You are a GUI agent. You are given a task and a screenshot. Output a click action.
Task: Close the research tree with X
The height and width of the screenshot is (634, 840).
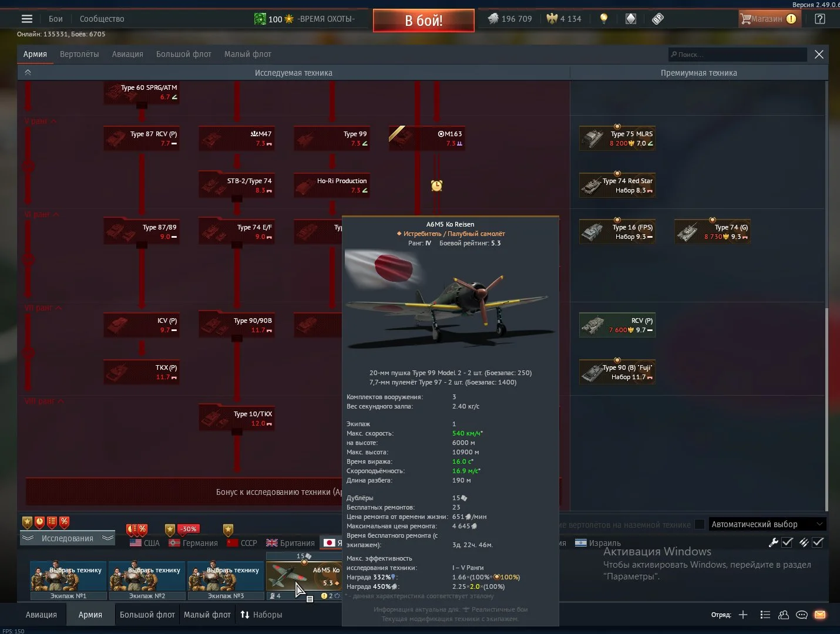819,55
